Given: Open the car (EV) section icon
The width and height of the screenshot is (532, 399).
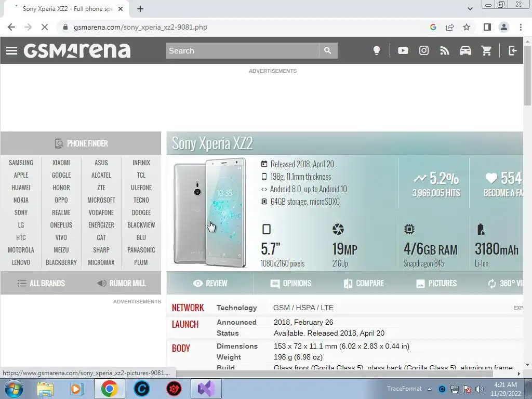Looking at the screenshot, I should click(465, 50).
